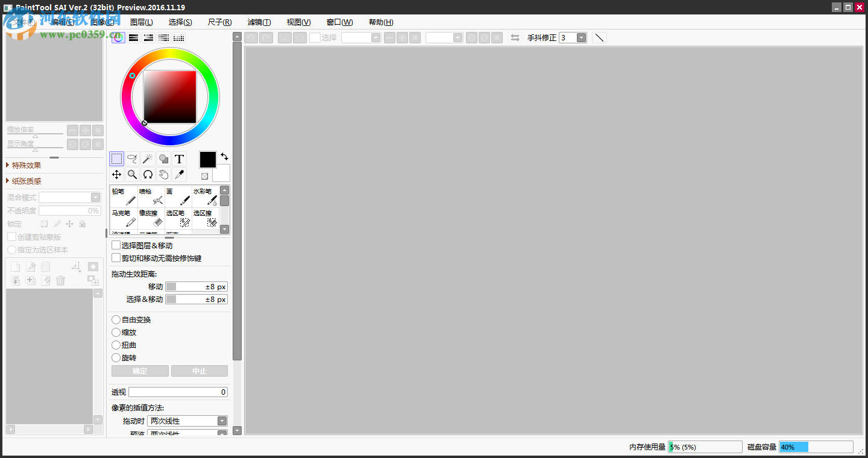
Task: Select the Magic Wand selection tool
Action: (148, 158)
